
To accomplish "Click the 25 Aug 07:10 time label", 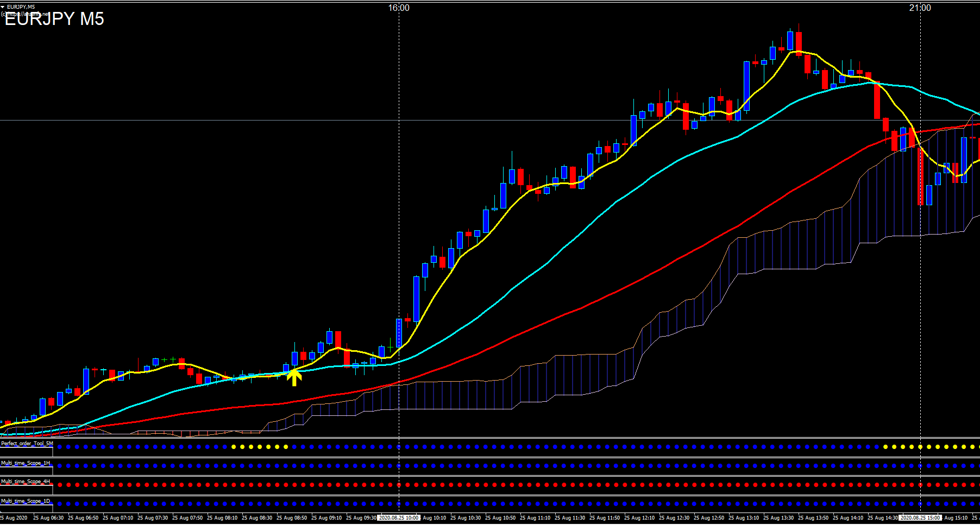I will coord(118,518).
